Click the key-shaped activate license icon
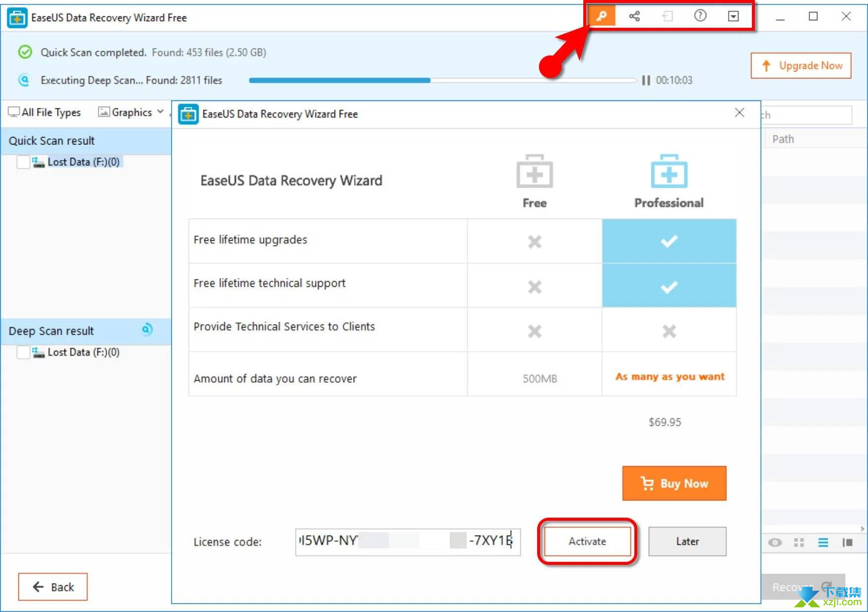The image size is (868, 612). coord(602,16)
